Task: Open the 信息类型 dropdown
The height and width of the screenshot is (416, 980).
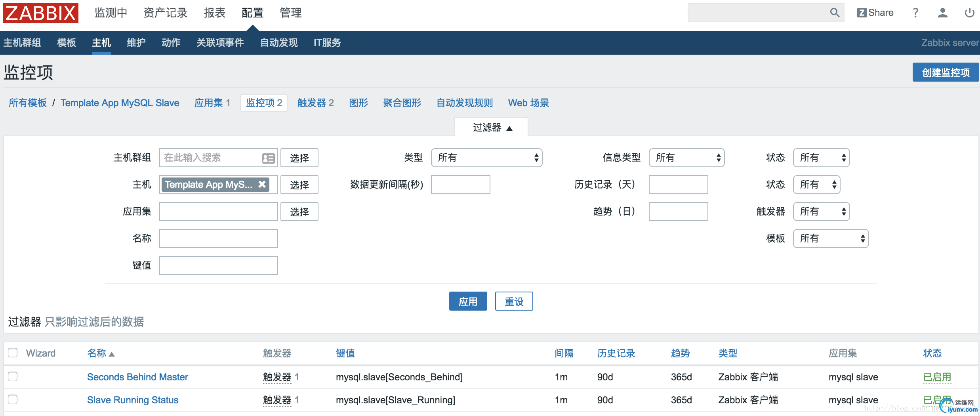Action: (x=686, y=158)
